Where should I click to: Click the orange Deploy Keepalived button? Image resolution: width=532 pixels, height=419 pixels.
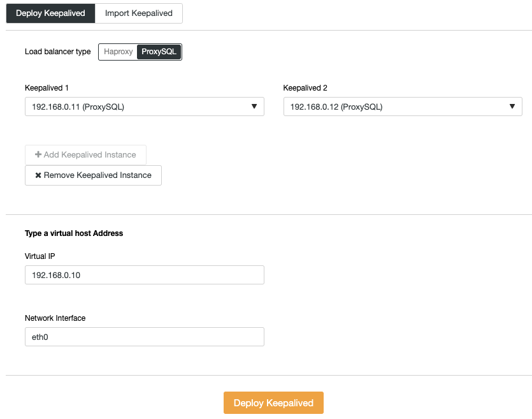(x=273, y=402)
